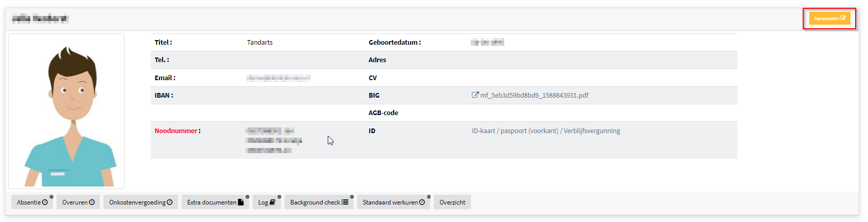Open Background check section

coord(319,202)
